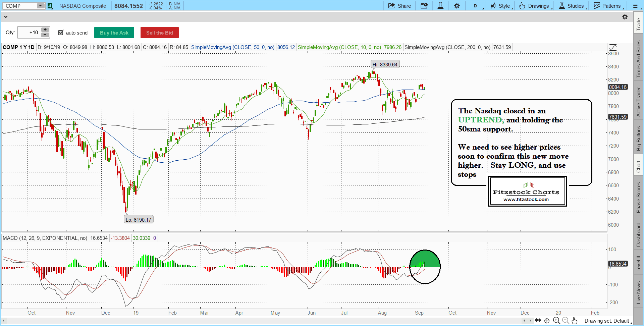Image resolution: width=644 pixels, height=326 pixels.
Task: Click the chart time-axis expansion arrows icon
Action: pos(538,320)
